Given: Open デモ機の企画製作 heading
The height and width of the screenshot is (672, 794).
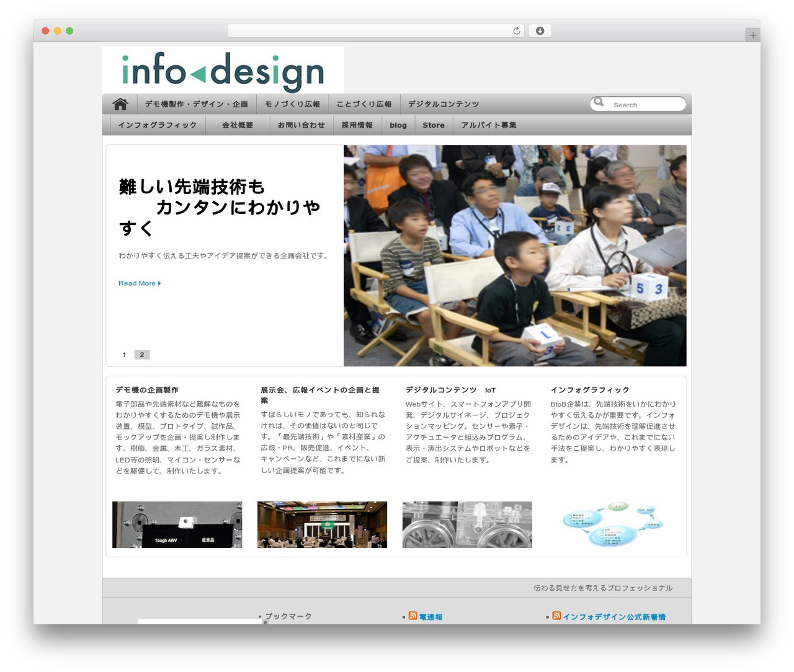Looking at the screenshot, I should coord(147,390).
